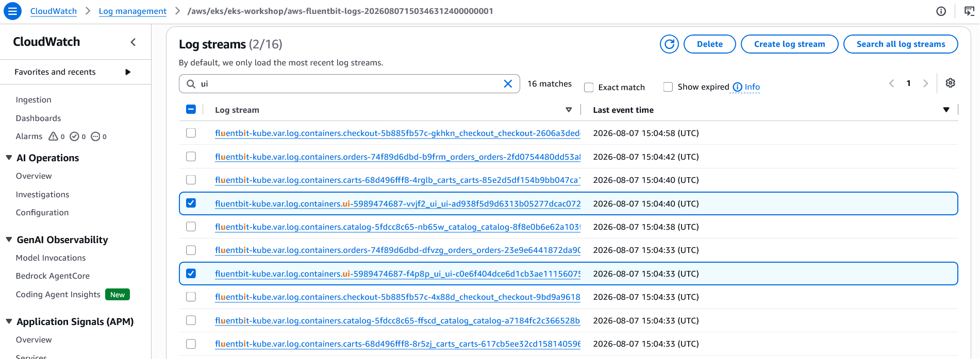The height and width of the screenshot is (359, 980).
Task: Open AI Operations Configuration
Action: point(42,213)
